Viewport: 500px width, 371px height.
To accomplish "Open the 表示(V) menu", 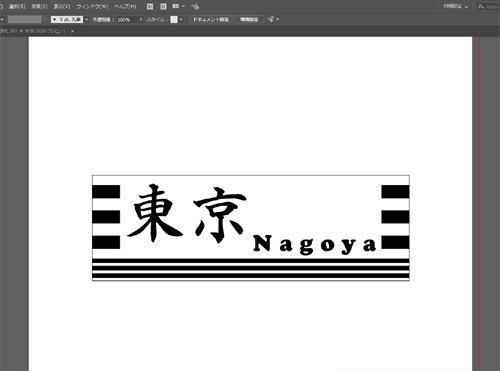I will [62, 6].
